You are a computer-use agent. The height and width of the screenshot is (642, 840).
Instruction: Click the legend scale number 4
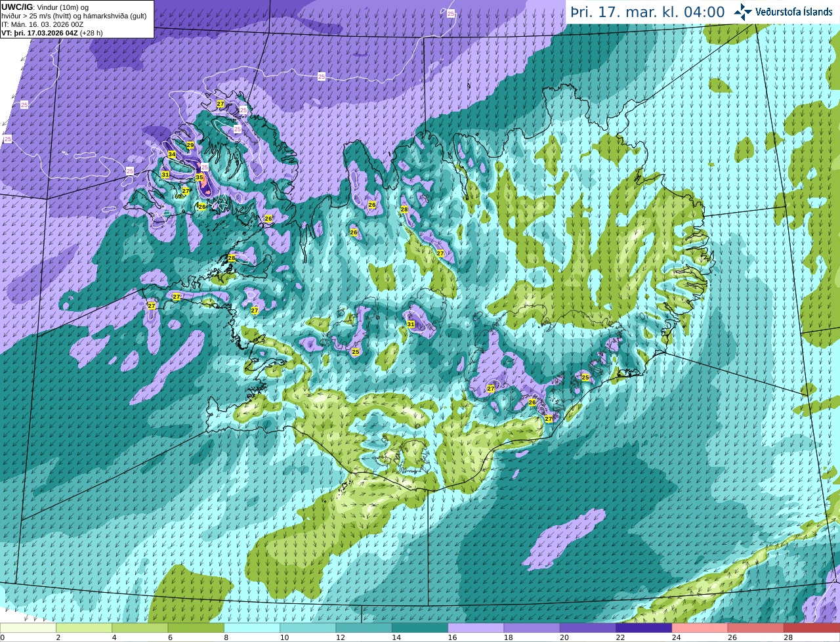pyautogui.click(x=114, y=637)
